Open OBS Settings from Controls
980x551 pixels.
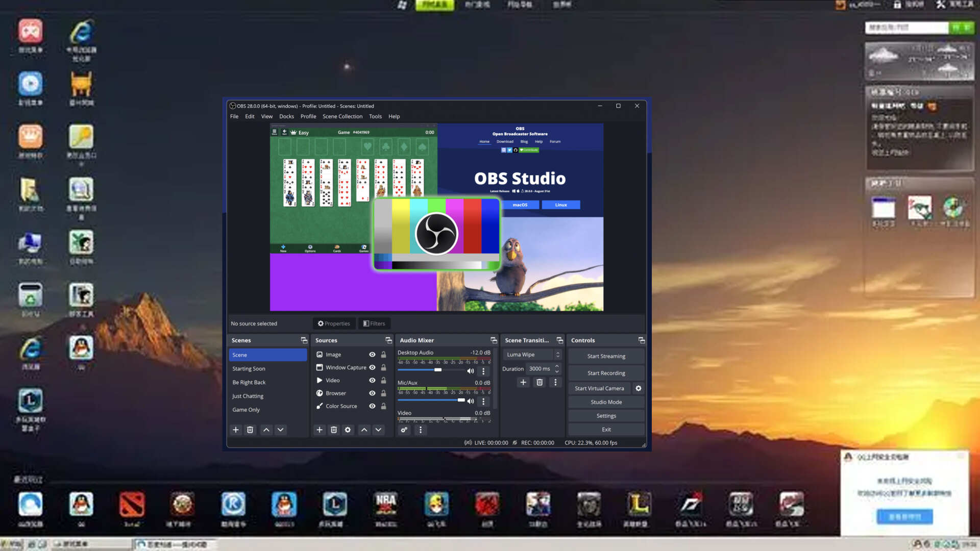606,416
